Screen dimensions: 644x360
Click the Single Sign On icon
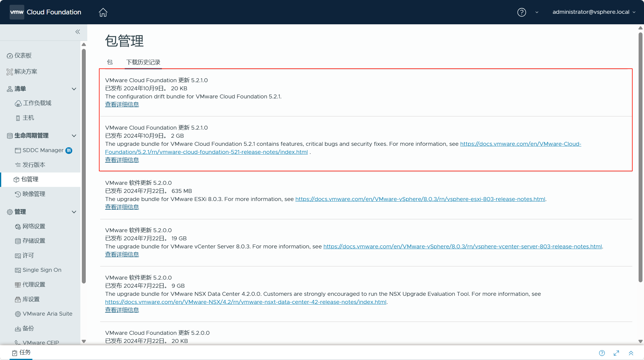[18, 270]
